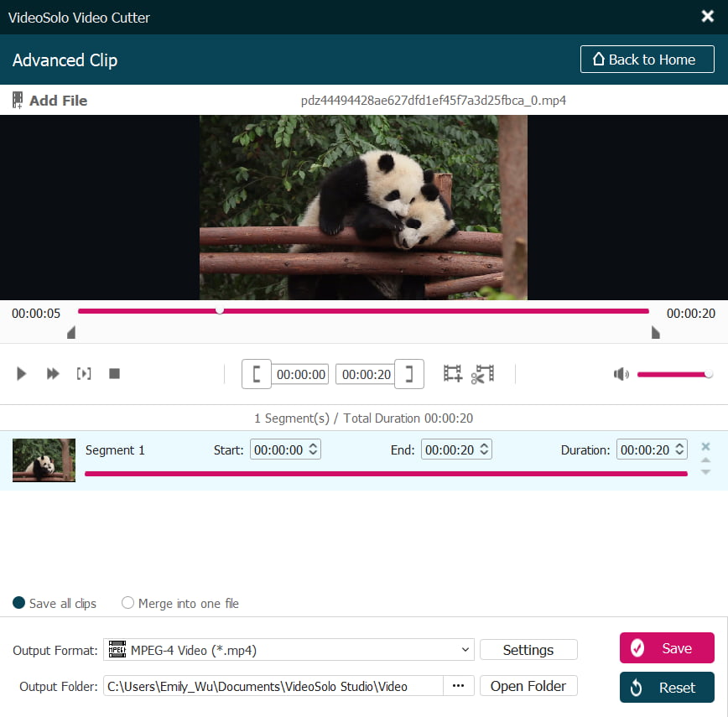
Task: Click Back to Home button
Action: click(x=647, y=60)
